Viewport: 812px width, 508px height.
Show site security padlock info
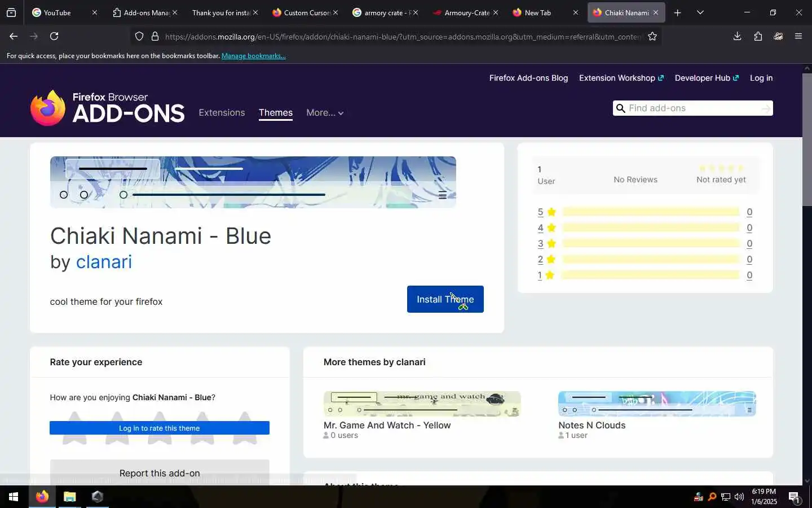[155, 37]
